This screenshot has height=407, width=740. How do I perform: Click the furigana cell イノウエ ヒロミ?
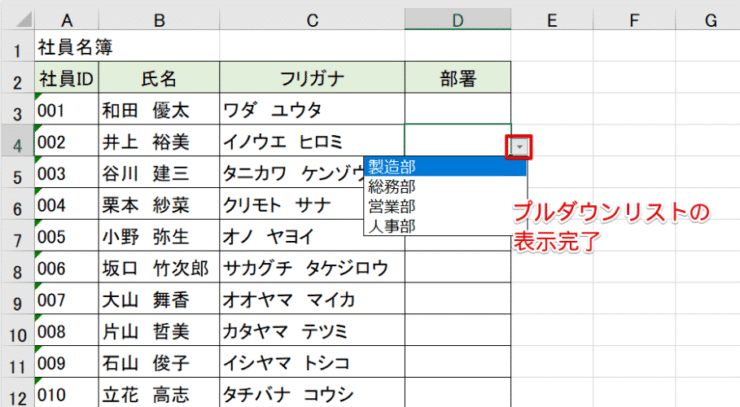point(312,141)
